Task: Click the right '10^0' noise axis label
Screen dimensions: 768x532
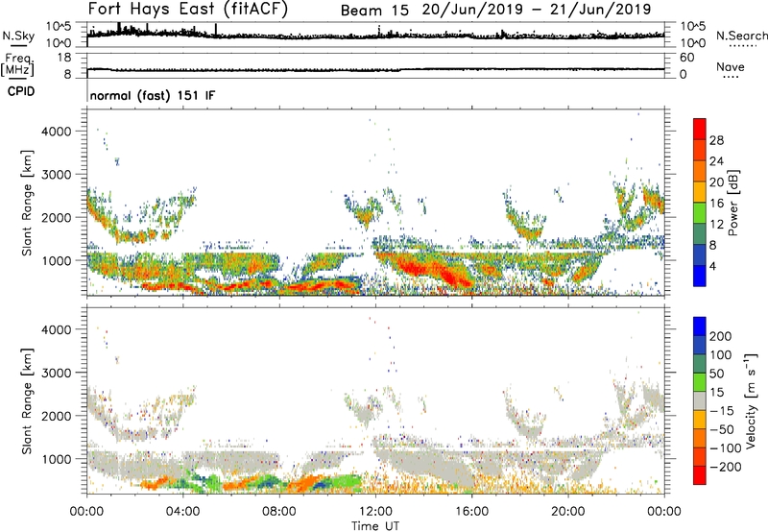Action: (693, 43)
